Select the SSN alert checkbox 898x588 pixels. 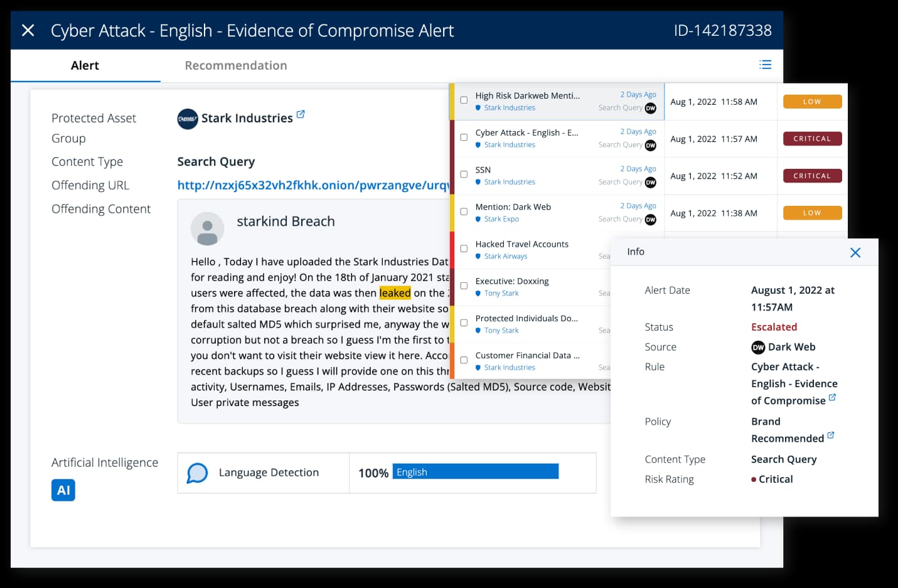click(x=464, y=174)
